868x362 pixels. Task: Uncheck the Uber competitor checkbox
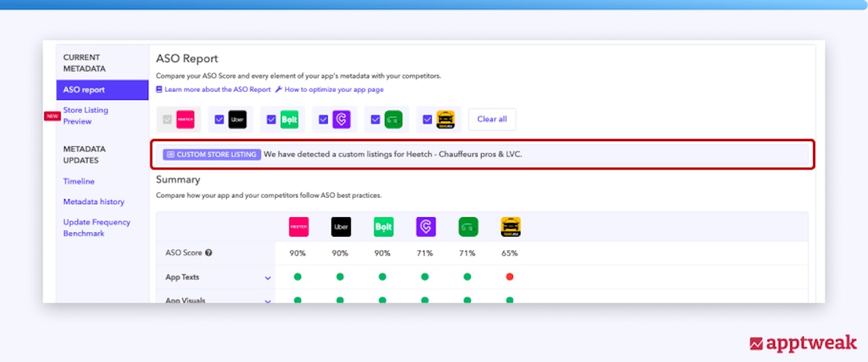point(219,119)
